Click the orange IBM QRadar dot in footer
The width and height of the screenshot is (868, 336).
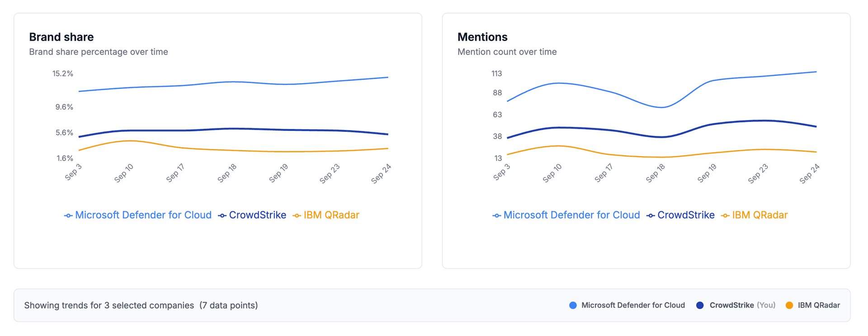[789, 305]
